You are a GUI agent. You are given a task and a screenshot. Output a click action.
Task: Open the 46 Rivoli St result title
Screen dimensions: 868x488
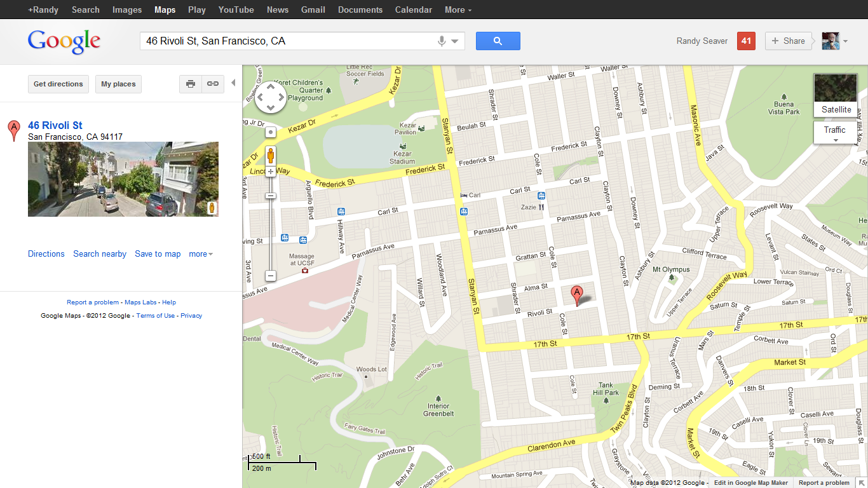[x=55, y=125]
